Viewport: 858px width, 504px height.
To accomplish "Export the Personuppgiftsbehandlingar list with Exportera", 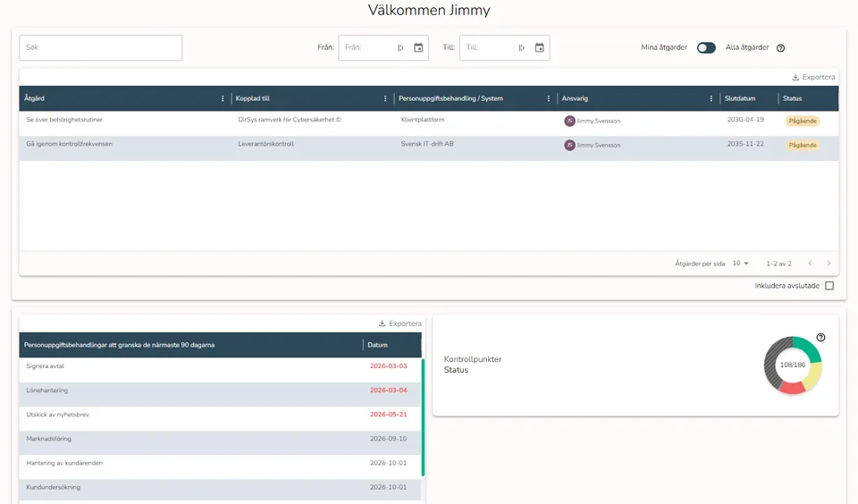I will coord(400,323).
